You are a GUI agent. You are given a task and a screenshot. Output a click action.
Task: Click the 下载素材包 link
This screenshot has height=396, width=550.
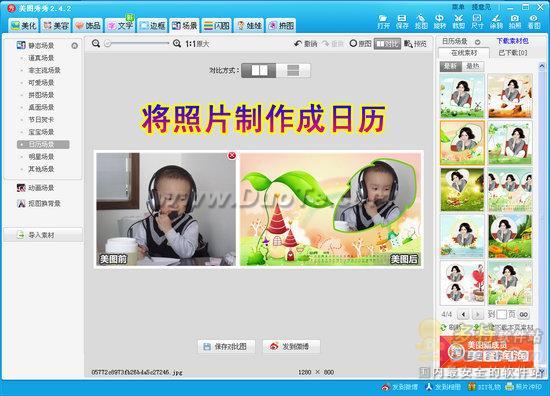pos(512,41)
